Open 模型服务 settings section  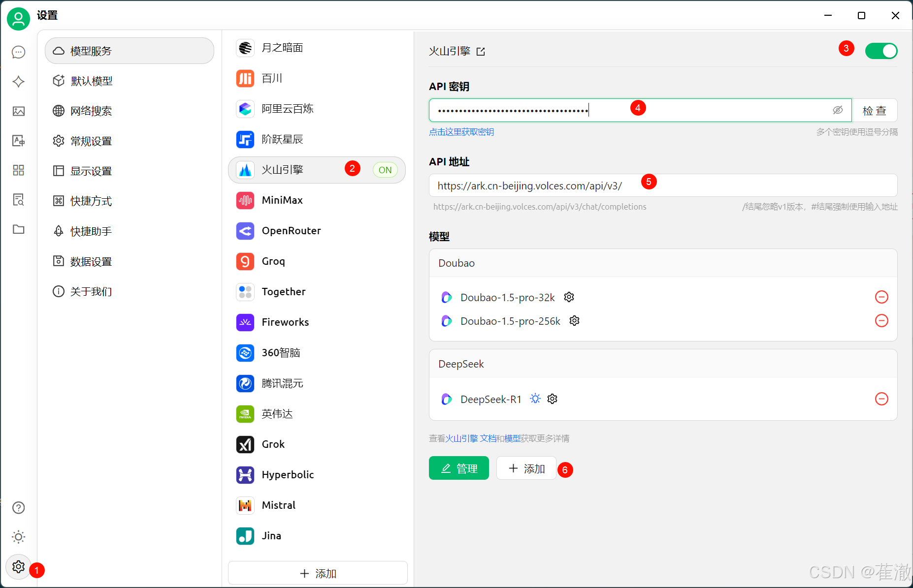130,51
